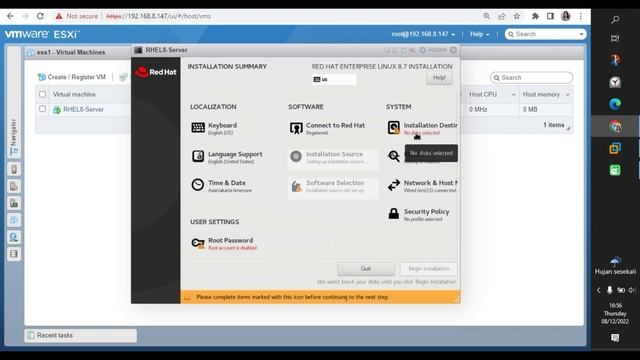Open the Virtual Machines icon in navigator sidebar

point(14,220)
